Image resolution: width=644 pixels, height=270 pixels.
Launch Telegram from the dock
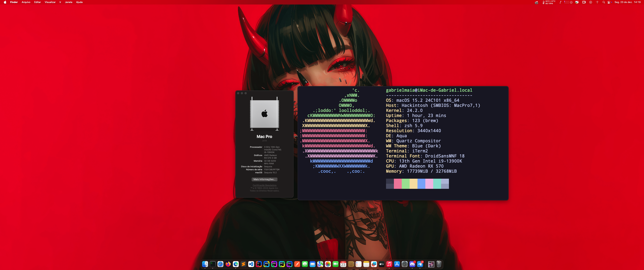click(x=420, y=264)
